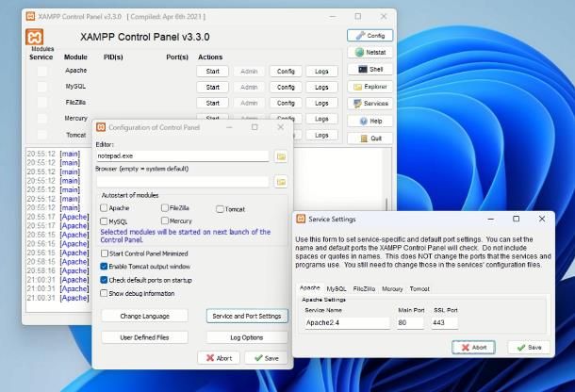This screenshot has height=392, width=575.
Task: Toggle Apache service install box
Action: pyautogui.click(x=41, y=71)
